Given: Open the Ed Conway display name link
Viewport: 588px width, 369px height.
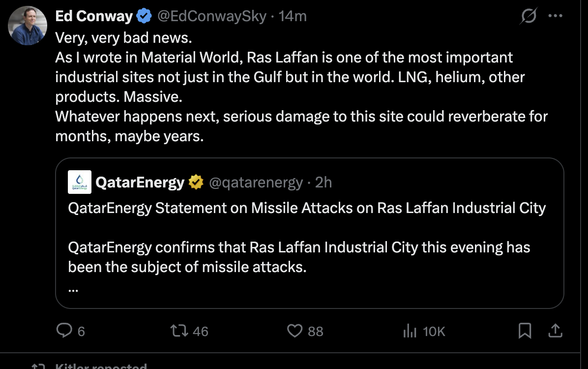Looking at the screenshot, I should click(x=94, y=16).
